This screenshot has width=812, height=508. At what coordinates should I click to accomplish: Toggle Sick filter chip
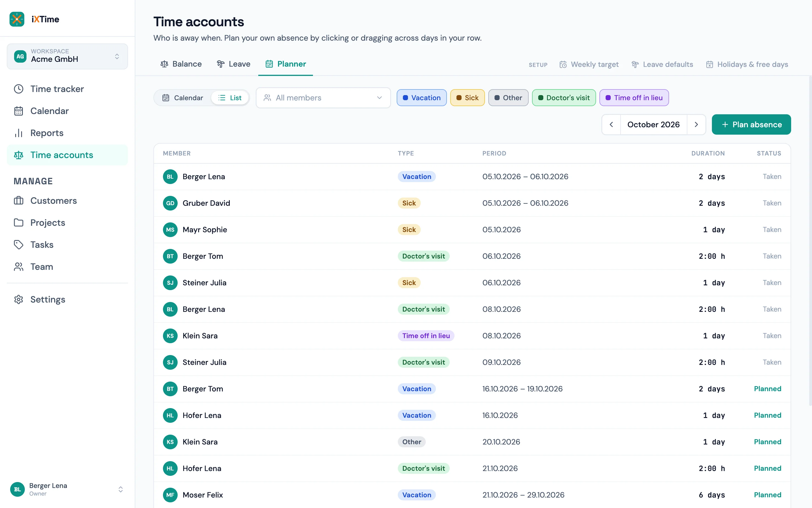coord(467,98)
